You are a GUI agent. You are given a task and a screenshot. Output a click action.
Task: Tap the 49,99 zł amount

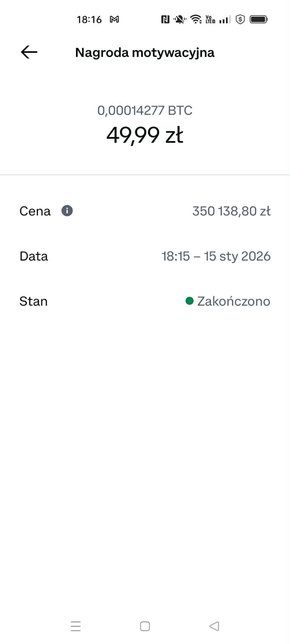[145, 135]
